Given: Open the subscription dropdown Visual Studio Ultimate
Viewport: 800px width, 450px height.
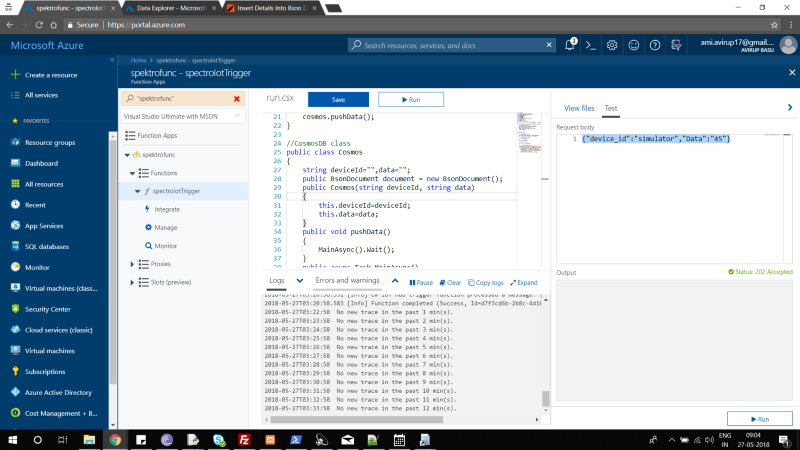Looking at the screenshot, I should pyautogui.click(x=182, y=116).
